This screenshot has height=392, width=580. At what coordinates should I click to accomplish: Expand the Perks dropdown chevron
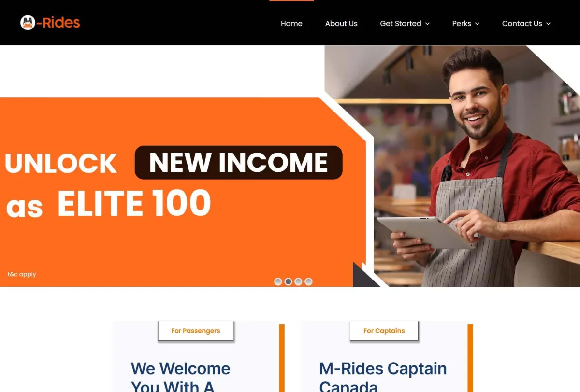tap(477, 24)
